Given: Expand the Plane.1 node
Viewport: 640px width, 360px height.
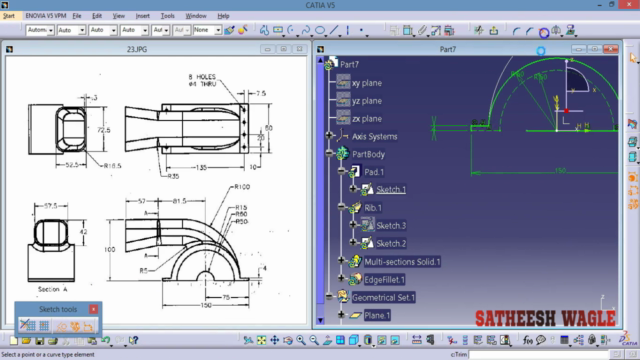Looking at the screenshot, I should coord(342,314).
